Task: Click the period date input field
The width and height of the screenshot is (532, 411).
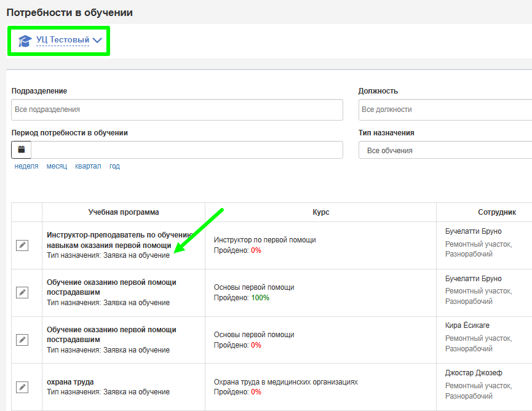Action: click(187, 150)
